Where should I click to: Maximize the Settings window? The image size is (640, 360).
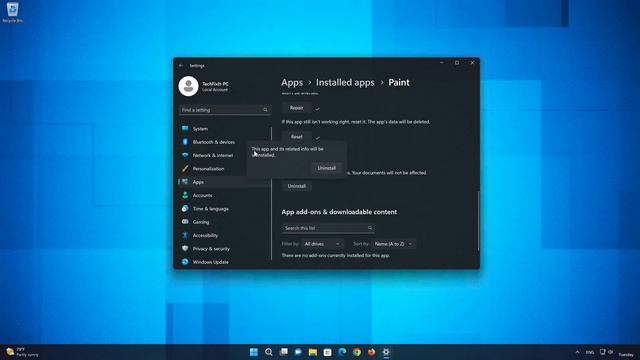click(457, 63)
